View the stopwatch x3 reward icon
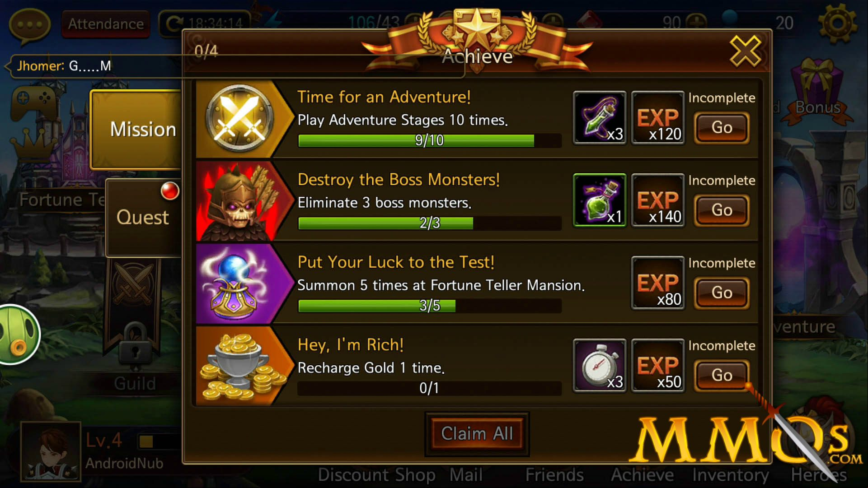 pos(600,365)
